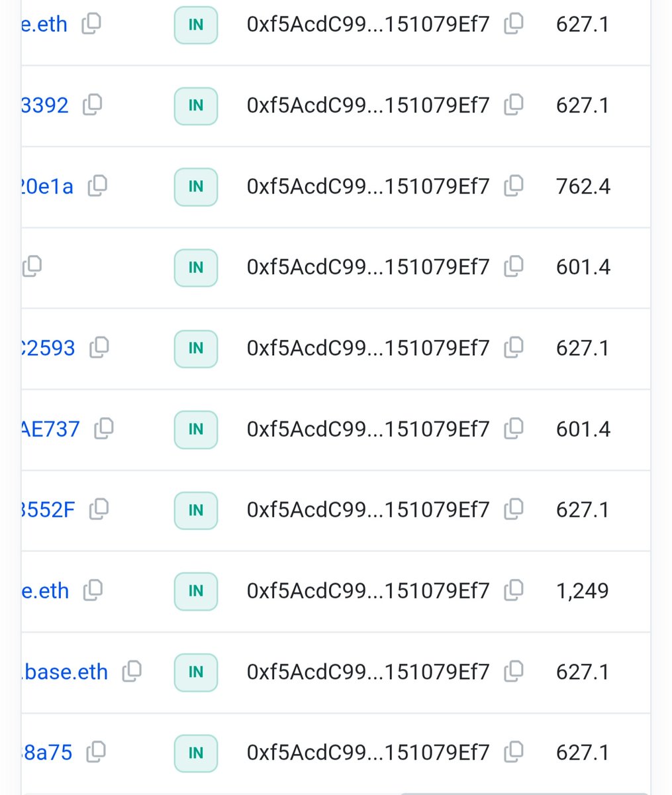Copy sender address ending 8a75
Image resolution: width=672 pixels, height=795 pixels.
coord(96,752)
